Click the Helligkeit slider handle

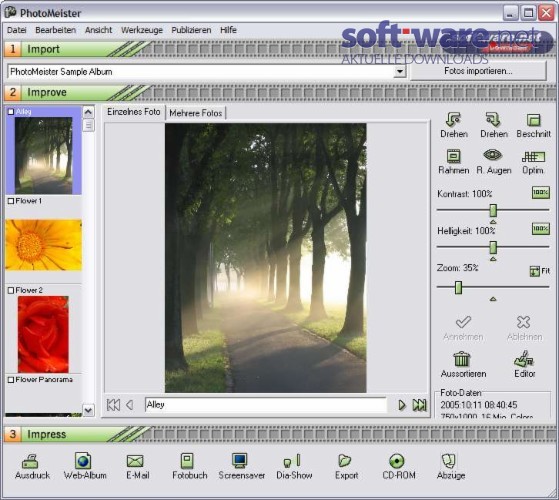coord(493,247)
